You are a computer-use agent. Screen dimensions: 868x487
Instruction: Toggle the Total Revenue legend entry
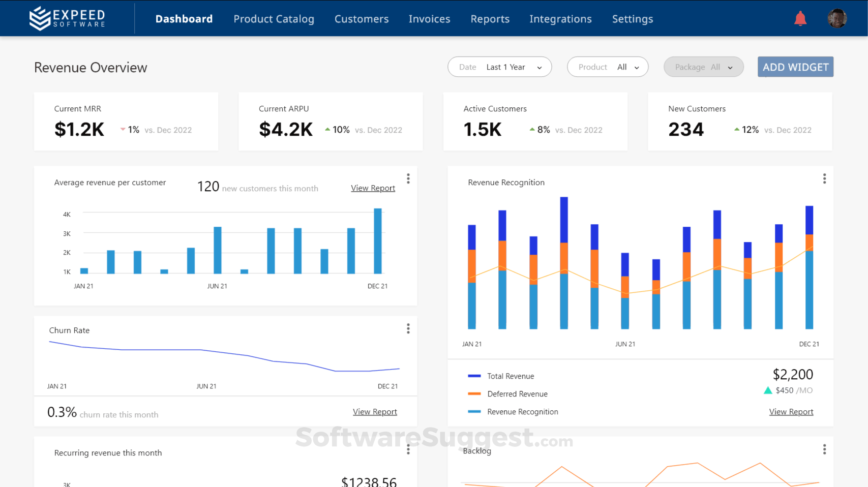pyautogui.click(x=511, y=376)
